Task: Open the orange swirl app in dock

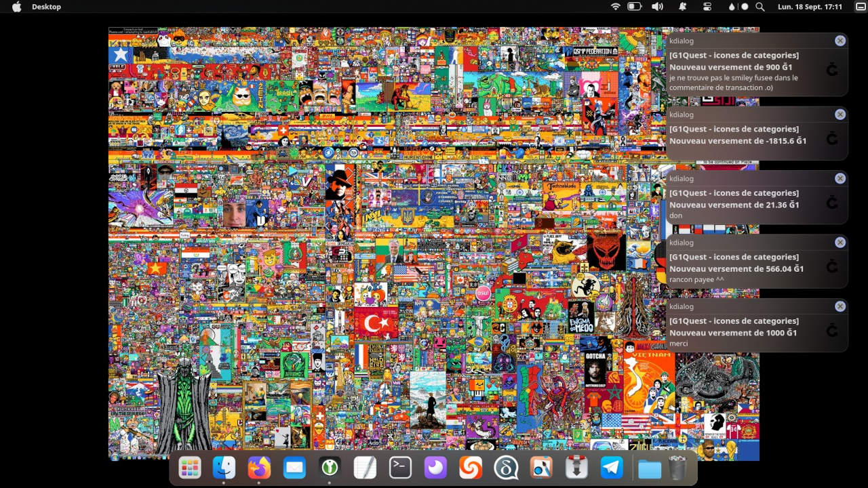Action: [471, 468]
